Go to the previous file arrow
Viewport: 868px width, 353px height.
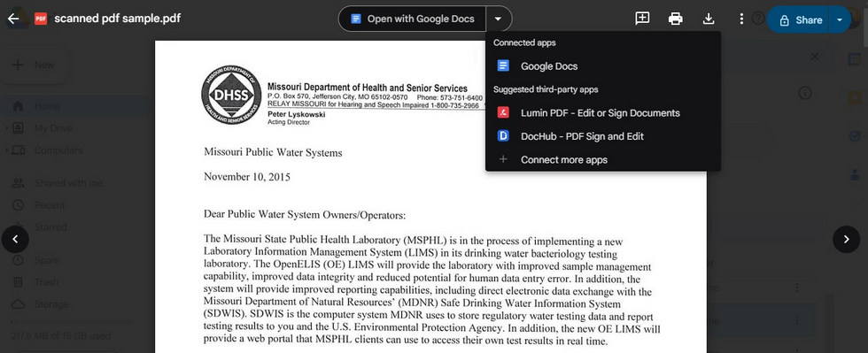pos(16,239)
